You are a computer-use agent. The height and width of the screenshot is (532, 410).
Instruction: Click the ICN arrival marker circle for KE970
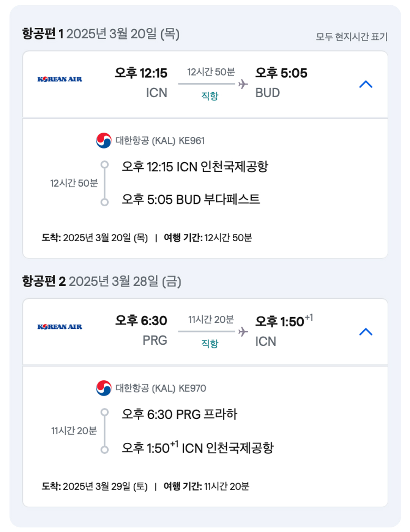coord(104,450)
